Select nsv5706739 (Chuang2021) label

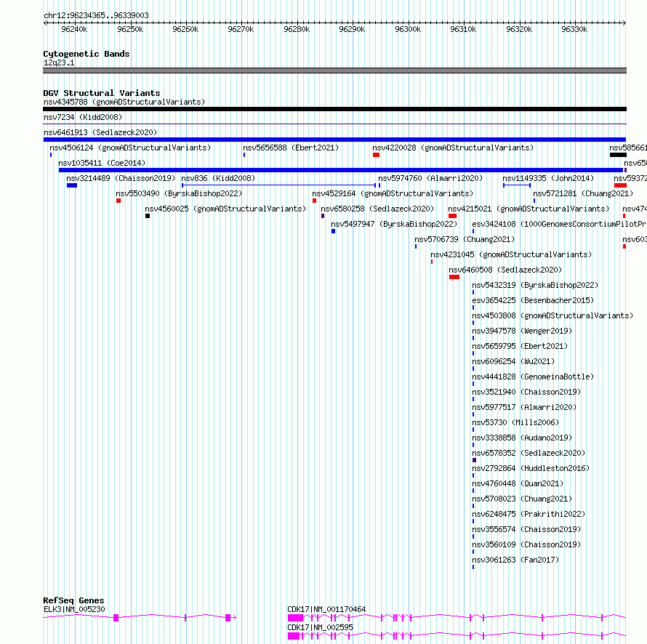tap(465, 239)
